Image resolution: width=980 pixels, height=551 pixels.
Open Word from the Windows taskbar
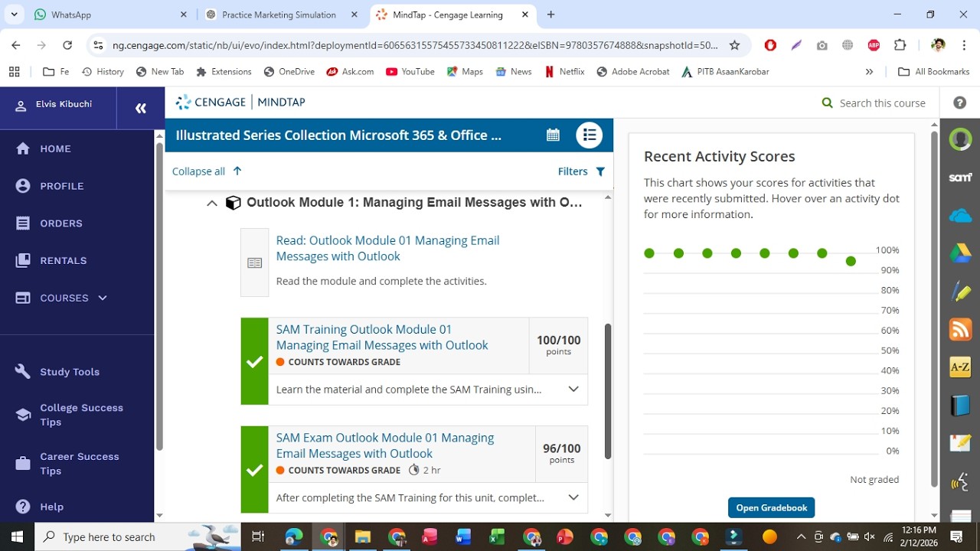(x=463, y=536)
